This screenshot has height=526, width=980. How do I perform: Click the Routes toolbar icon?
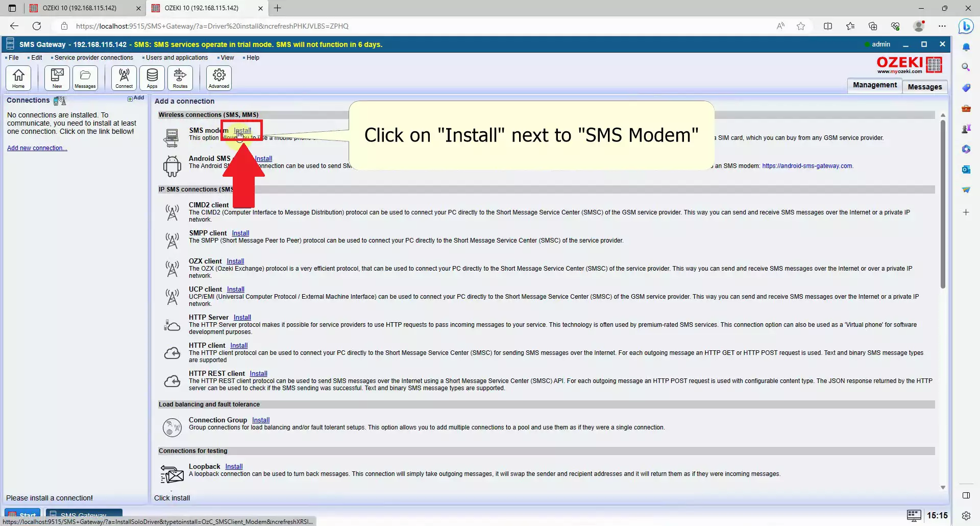coord(180,78)
